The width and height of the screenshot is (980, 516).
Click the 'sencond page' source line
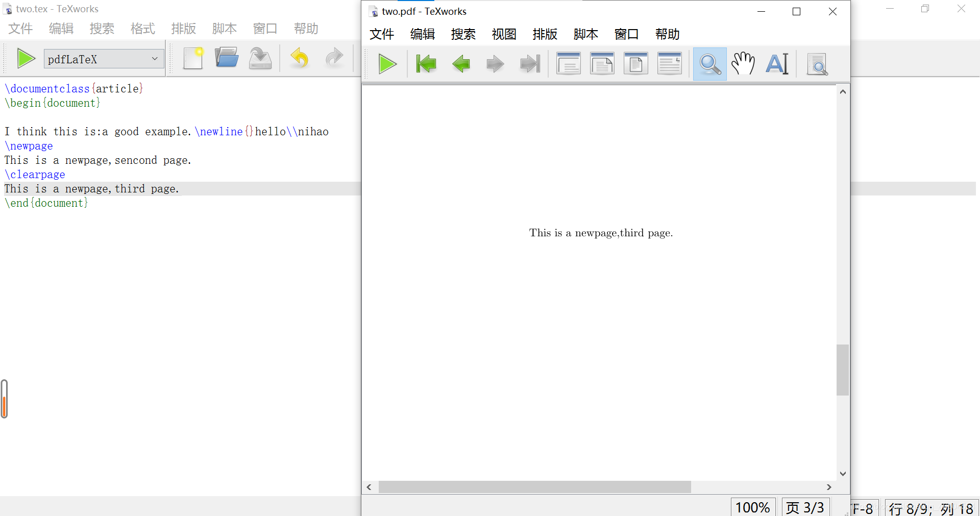98,160
